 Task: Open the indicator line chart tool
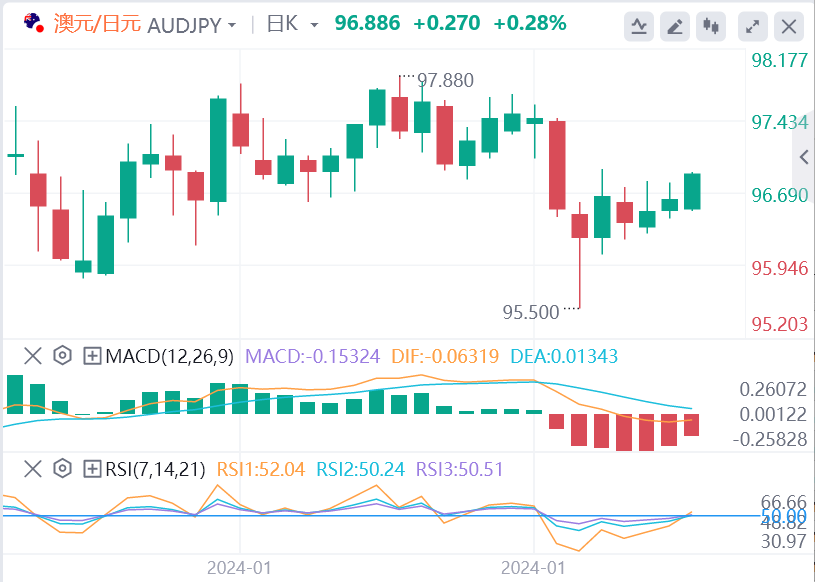tap(639, 26)
